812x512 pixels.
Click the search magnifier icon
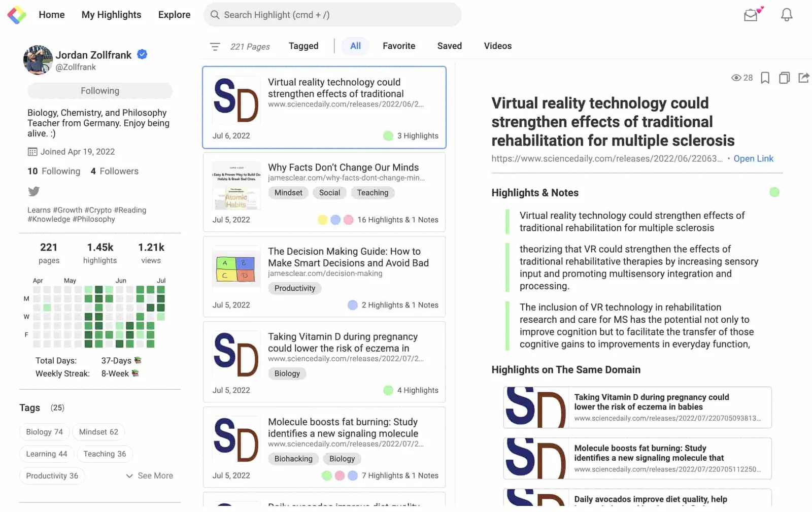click(215, 15)
